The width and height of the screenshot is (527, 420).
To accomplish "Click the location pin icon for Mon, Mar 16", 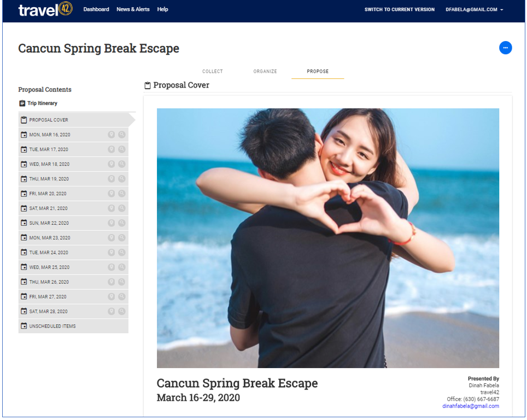I will (112, 135).
